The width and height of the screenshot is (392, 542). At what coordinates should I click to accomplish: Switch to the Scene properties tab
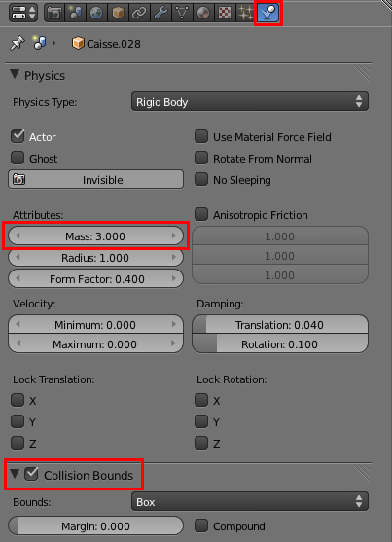tap(75, 13)
